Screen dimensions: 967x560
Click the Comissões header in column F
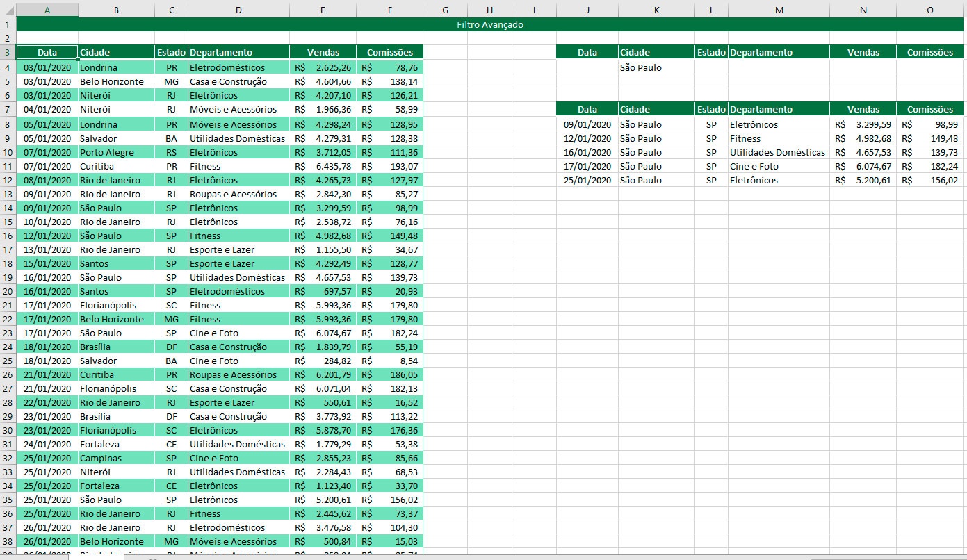(x=389, y=52)
